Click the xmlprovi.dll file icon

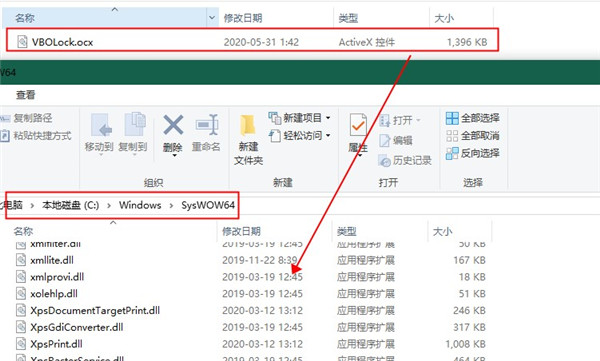(21, 277)
